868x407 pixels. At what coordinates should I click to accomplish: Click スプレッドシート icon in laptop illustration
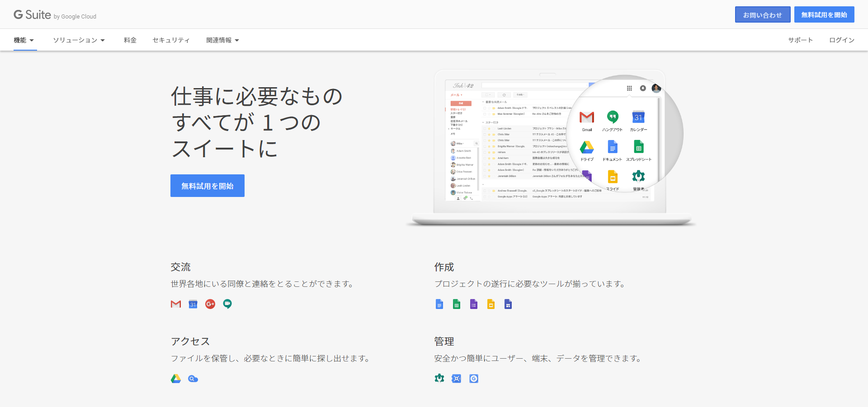point(639,147)
